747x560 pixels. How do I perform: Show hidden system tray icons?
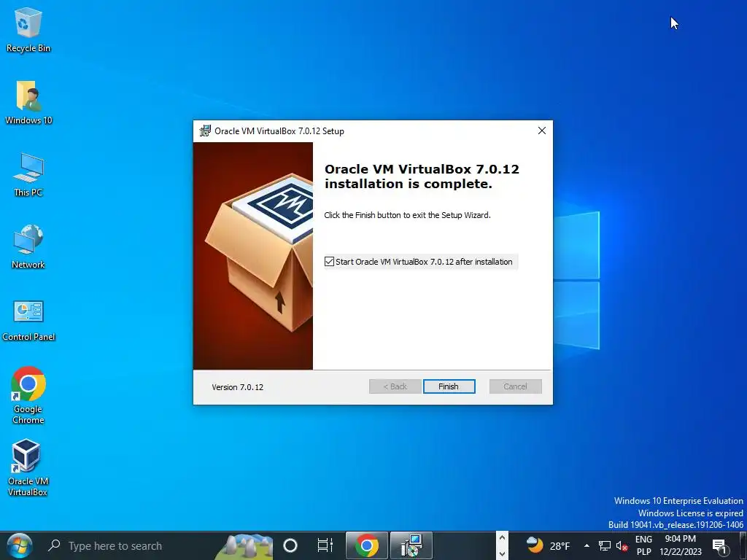coord(587,545)
